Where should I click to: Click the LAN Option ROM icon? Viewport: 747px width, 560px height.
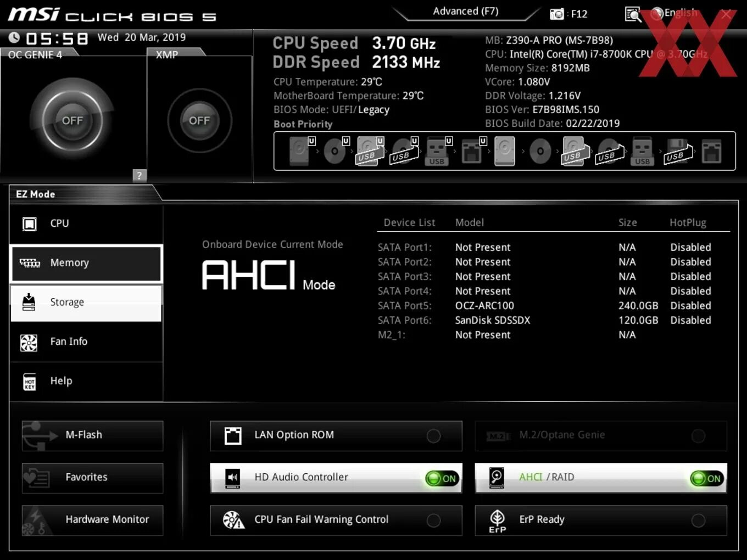[233, 435]
